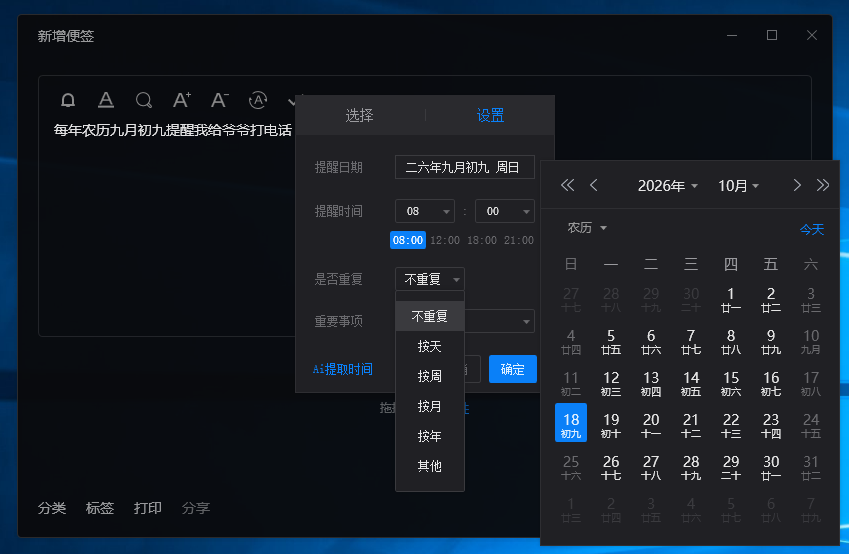This screenshot has width=849, height=554.
Task: Click the note text 每年农历九月初九提醒我给爷爷打电话
Action: (173, 130)
